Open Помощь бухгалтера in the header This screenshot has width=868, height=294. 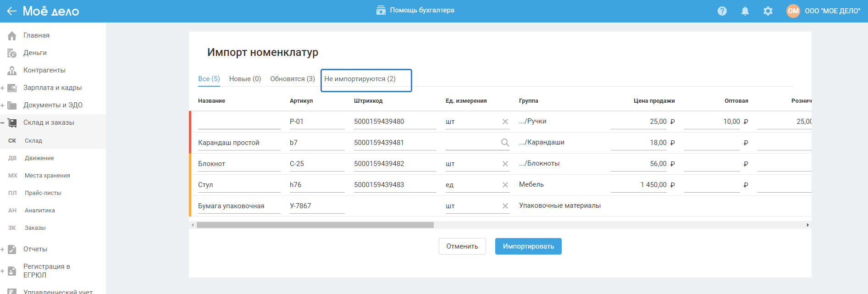415,10
